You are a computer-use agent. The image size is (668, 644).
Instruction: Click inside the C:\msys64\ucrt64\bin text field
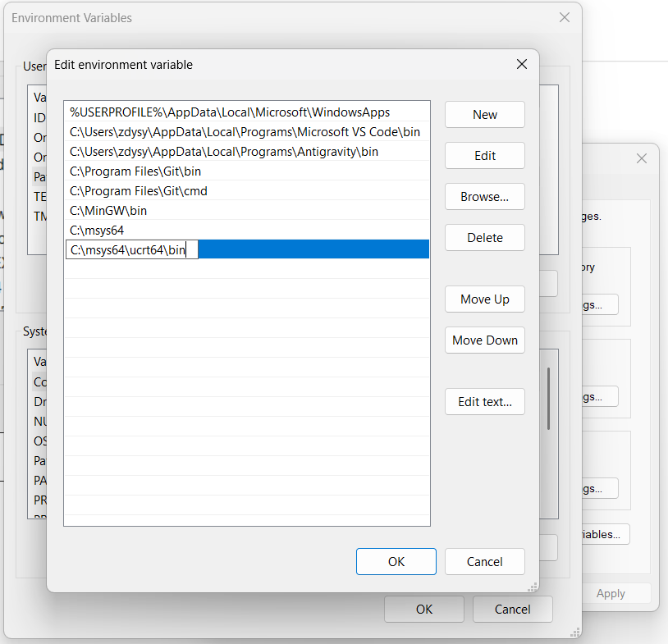pos(131,250)
